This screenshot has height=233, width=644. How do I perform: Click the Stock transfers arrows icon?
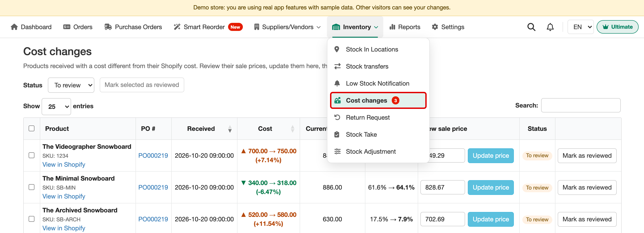tap(337, 66)
